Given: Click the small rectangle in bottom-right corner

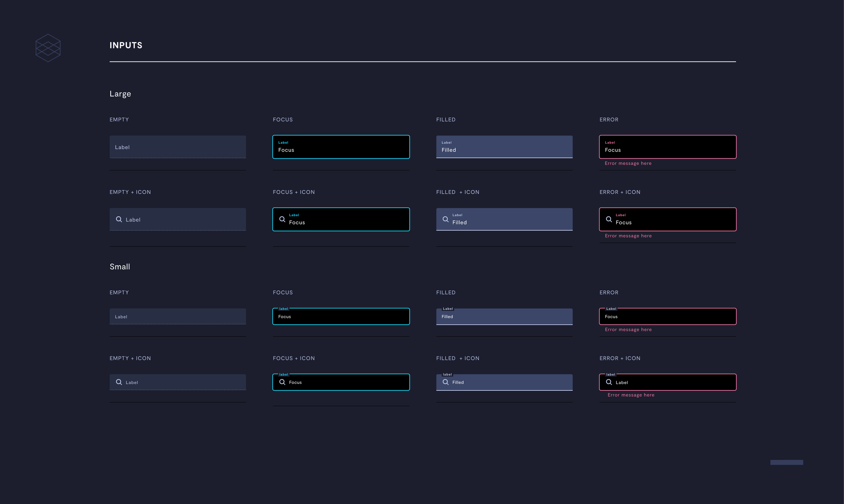Looking at the screenshot, I should pos(787,462).
